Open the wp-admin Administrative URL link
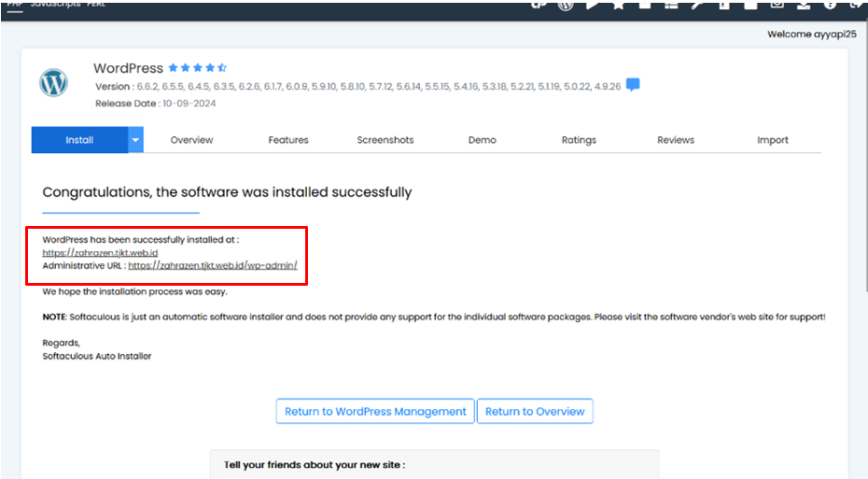 (213, 265)
